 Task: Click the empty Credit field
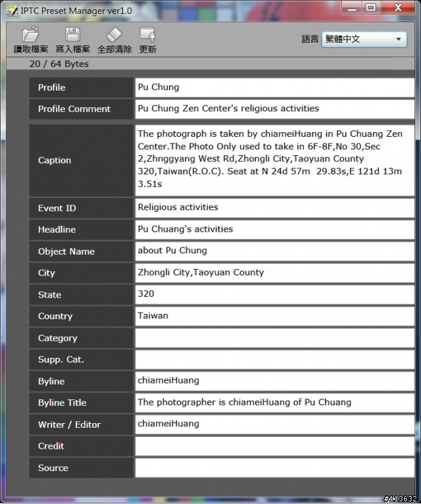pyautogui.click(x=275, y=446)
